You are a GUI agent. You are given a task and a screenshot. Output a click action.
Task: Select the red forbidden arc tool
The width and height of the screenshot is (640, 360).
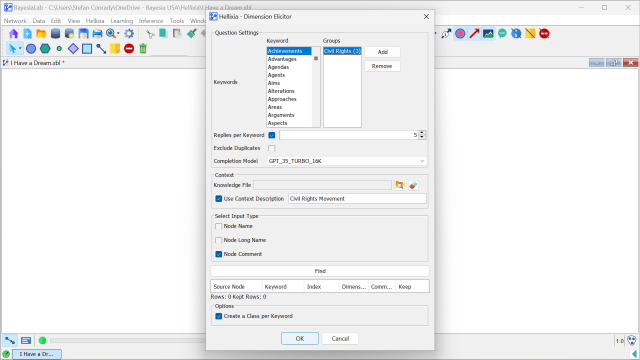click(129, 49)
